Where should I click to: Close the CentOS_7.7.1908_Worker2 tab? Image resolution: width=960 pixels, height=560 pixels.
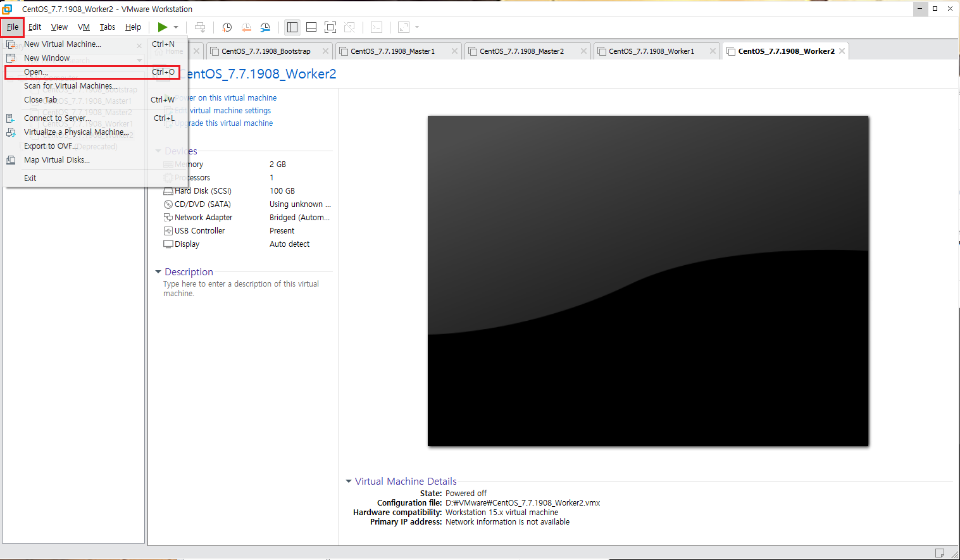pyautogui.click(x=842, y=51)
